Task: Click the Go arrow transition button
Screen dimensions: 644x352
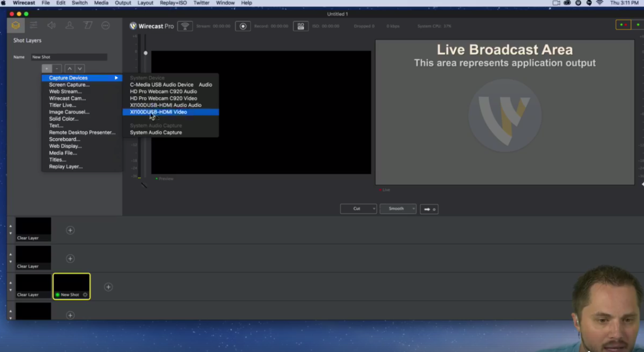Action: 429,209
